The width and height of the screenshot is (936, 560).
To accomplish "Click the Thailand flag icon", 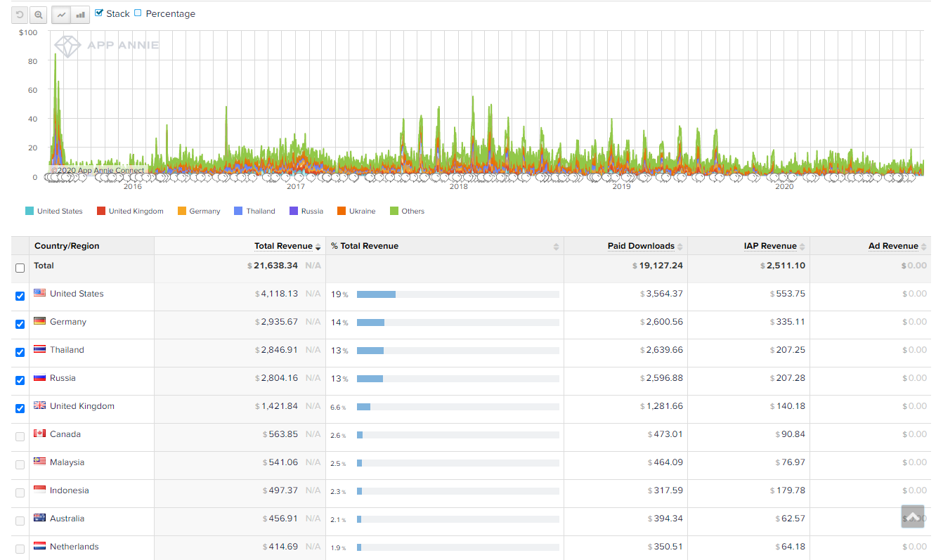I will (40, 349).
